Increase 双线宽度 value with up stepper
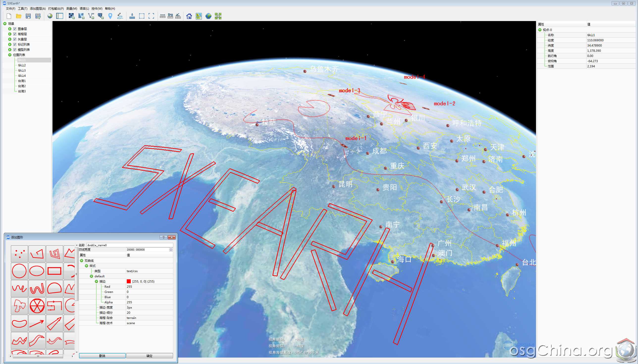 pos(171,249)
